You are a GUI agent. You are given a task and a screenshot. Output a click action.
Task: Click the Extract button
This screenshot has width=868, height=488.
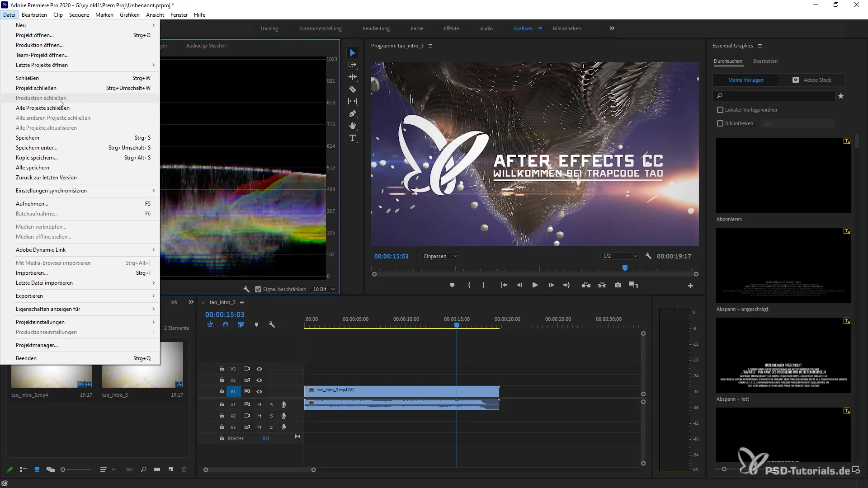tap(602, 285)
